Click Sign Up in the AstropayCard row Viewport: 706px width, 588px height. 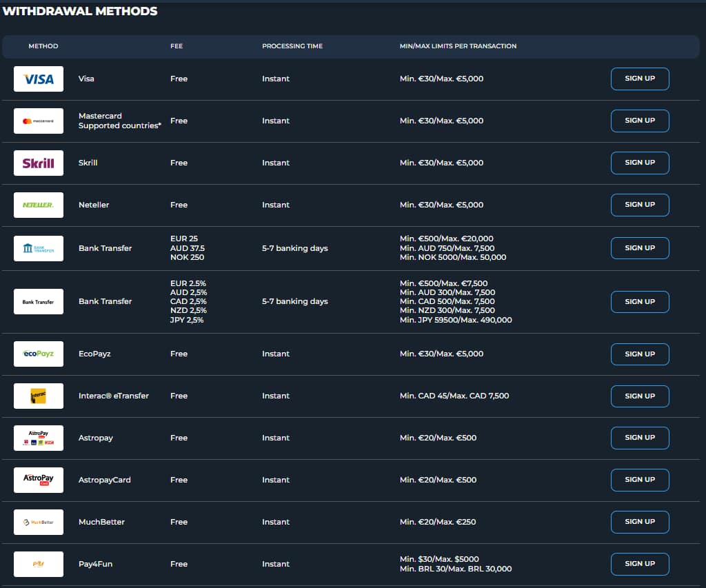640,480
